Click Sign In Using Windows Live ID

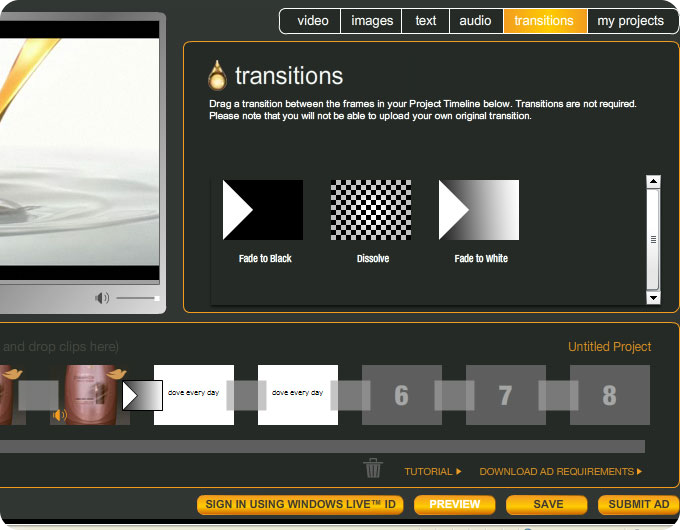(300, 505)
